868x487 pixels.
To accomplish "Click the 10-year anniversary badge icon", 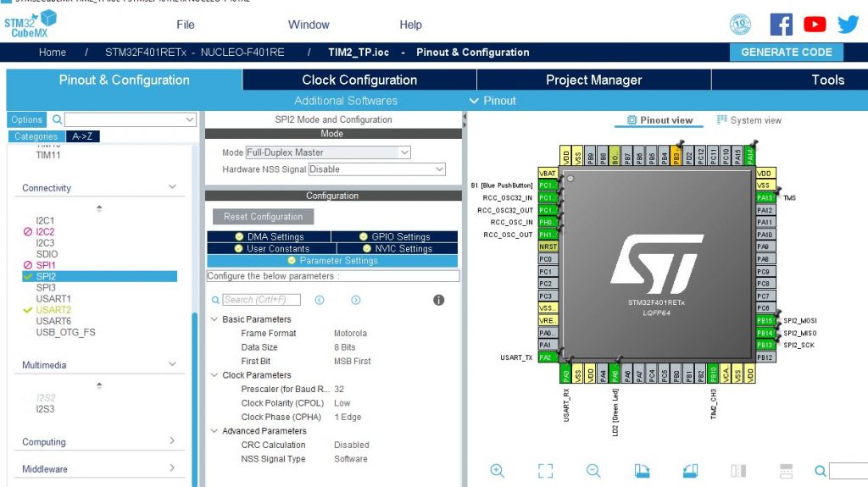I will click(x=740, y=25).
